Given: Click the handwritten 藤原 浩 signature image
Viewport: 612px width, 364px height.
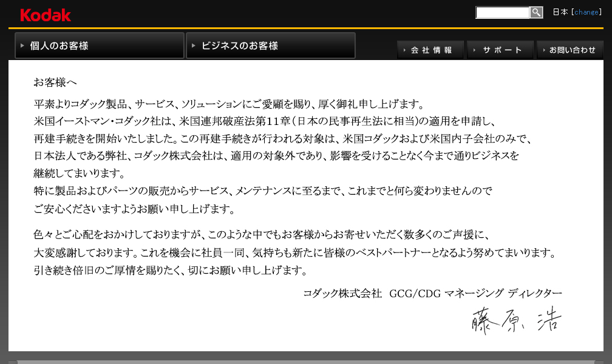Looking at the screenshot, I should coord(516,320).
